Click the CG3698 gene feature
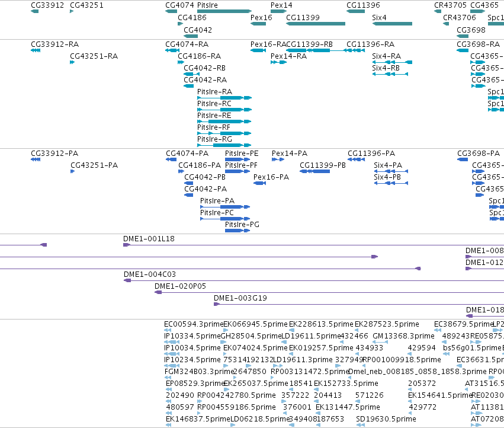The height and width of the screenshot is (428, 504). click(x=463, y=36)
